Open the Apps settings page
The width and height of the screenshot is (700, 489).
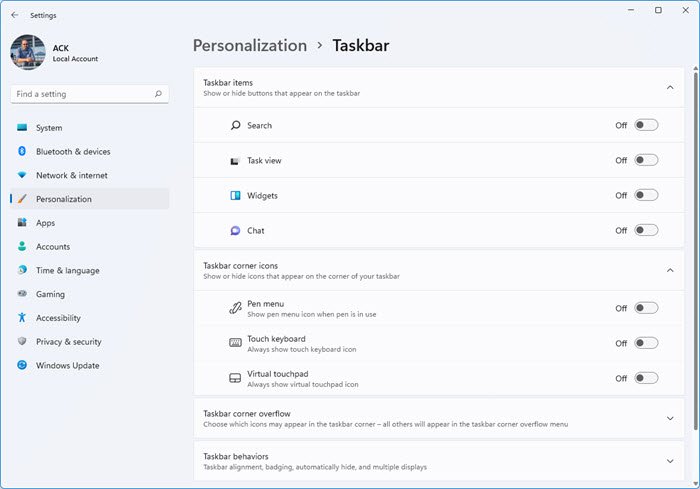point(46,223)
